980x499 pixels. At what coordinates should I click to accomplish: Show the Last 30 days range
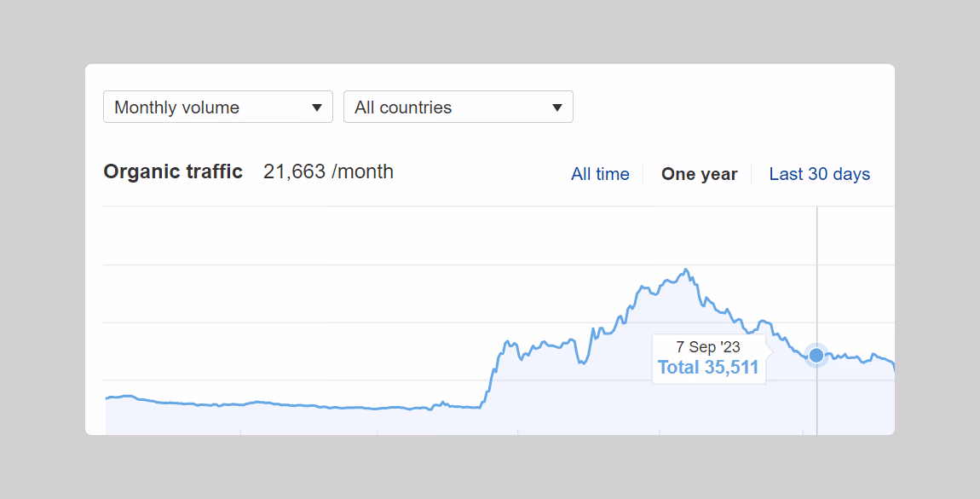(820, 174)
